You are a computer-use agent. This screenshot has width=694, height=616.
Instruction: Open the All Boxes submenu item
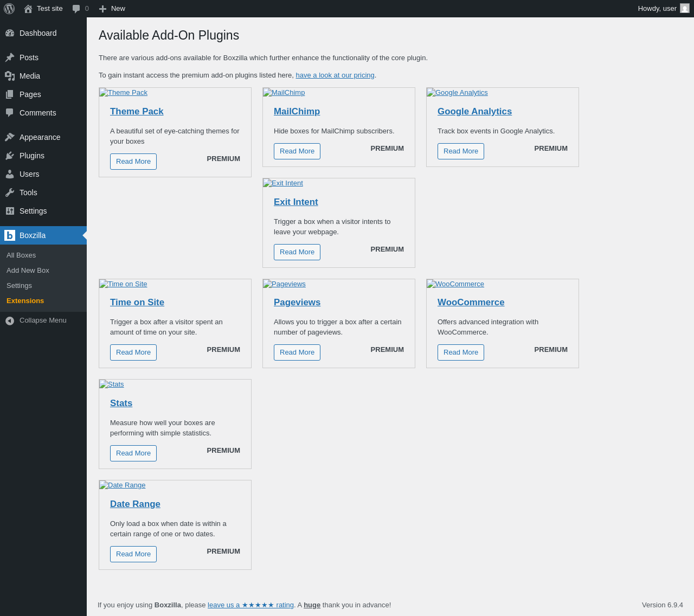(21, 255)
